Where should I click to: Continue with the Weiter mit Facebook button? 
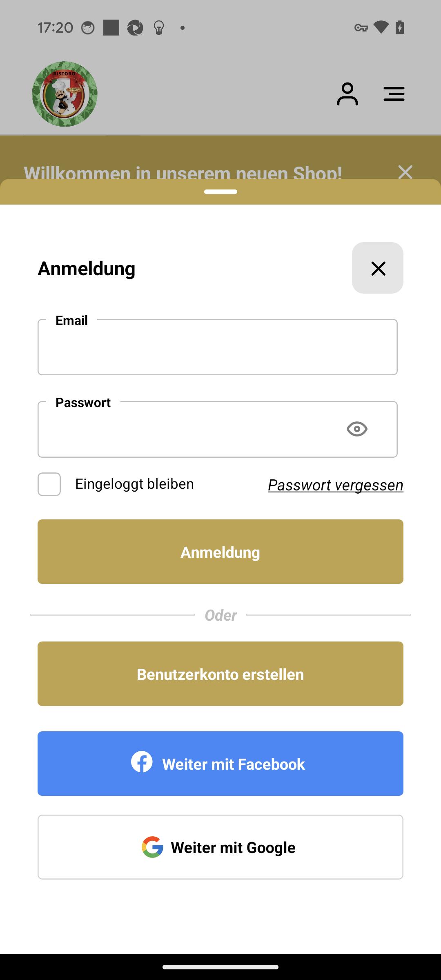220,764
